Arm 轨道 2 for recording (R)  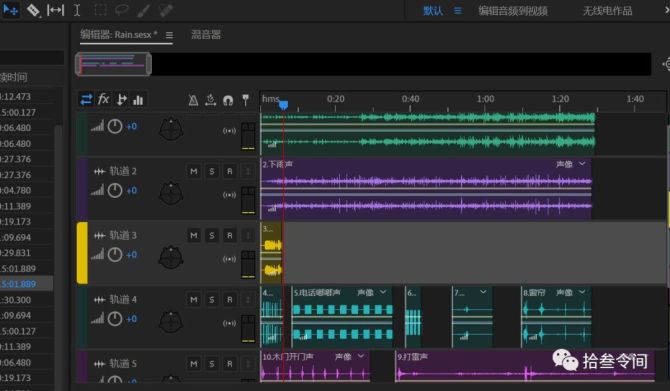[229, 171]
